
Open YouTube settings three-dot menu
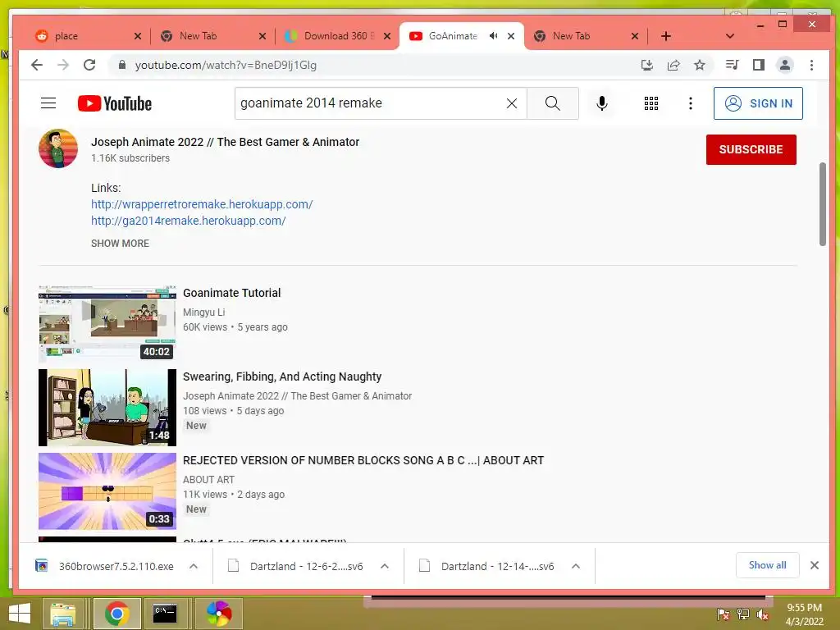pos(691,103)
